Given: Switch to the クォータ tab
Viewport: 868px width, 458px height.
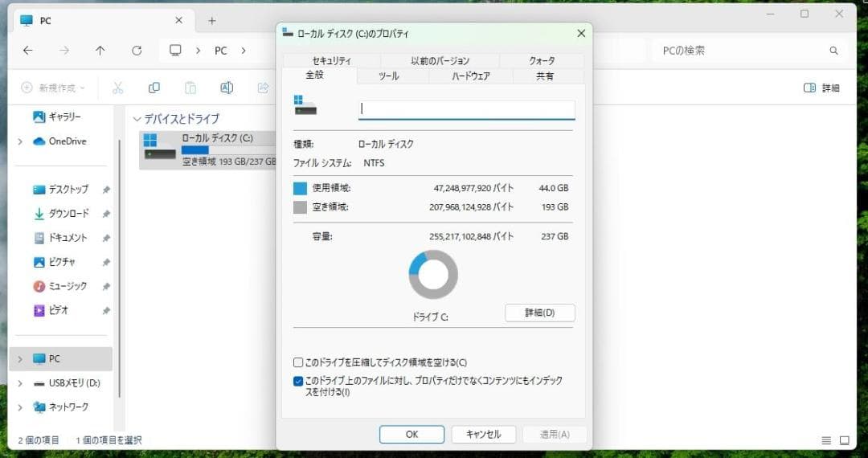Looking at the screenshot, I should pyautogui.click(x=542, y=60).
